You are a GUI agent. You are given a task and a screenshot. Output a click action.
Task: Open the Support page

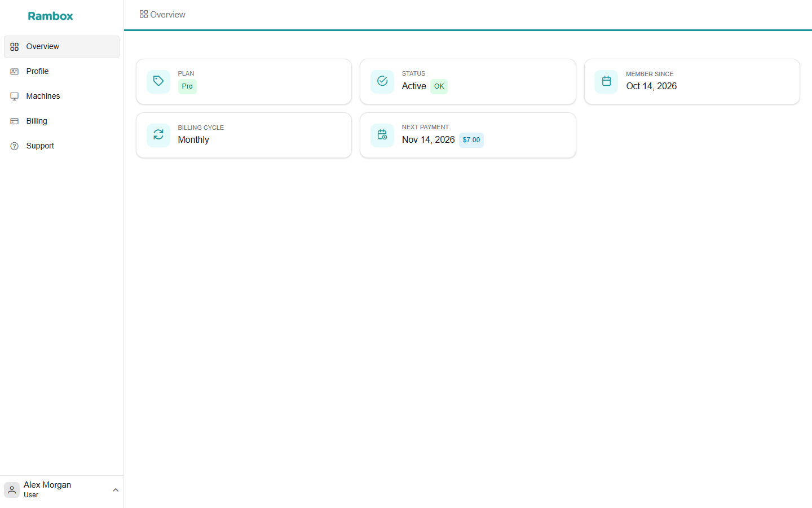pyautogui.click(x=61, y=146)
